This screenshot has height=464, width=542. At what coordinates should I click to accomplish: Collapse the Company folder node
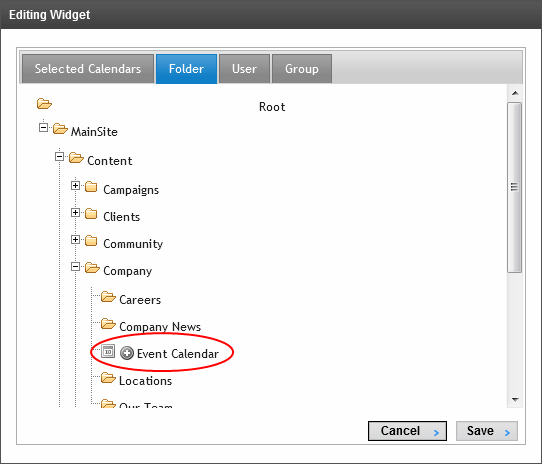pyautogui.click(x=75, y=267)
